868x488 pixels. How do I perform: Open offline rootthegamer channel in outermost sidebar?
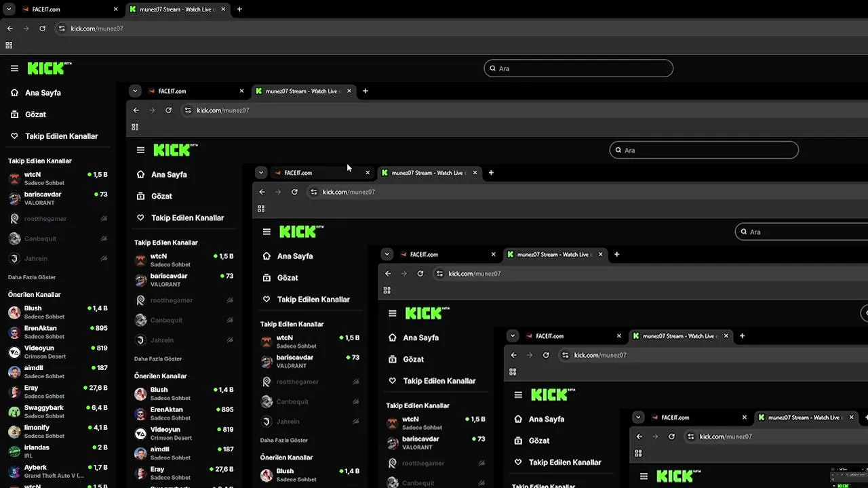(x=58, y=218)
